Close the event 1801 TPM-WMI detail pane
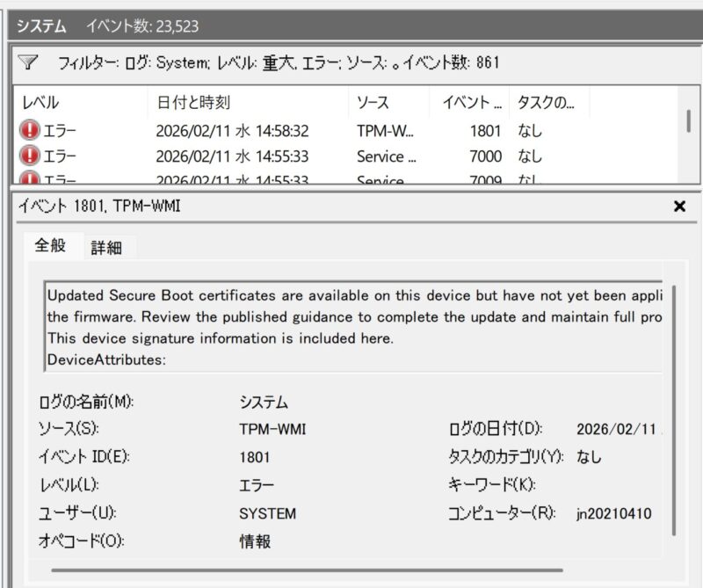 coord(678,207)
